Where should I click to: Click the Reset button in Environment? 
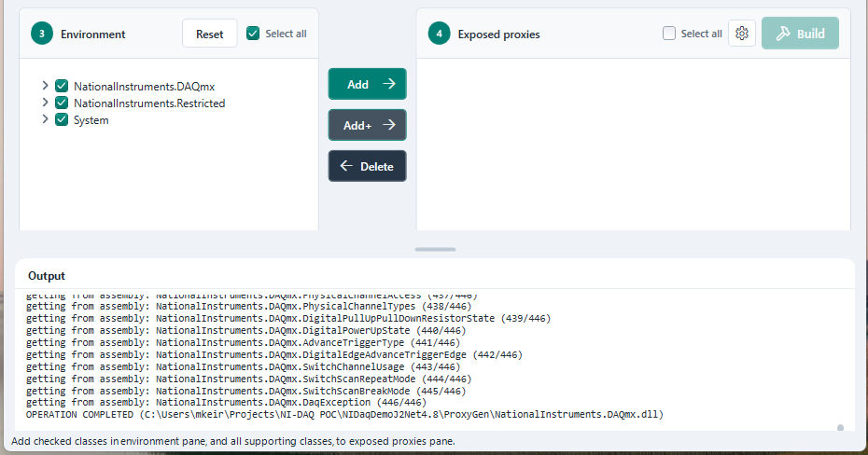click(x=209, y=34)
